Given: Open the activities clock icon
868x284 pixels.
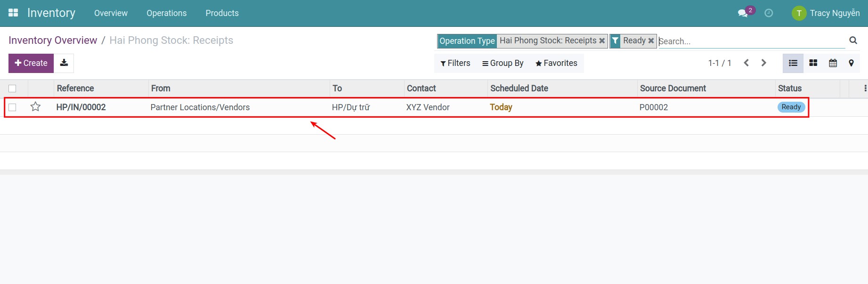Looking at the screenshot, I should 769,13.
